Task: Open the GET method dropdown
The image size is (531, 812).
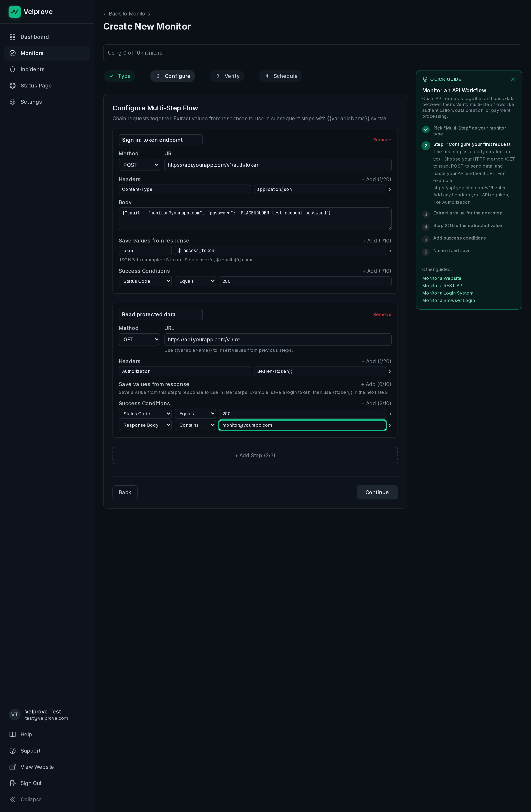Action: pyautogui.click(x=139, y=339)
